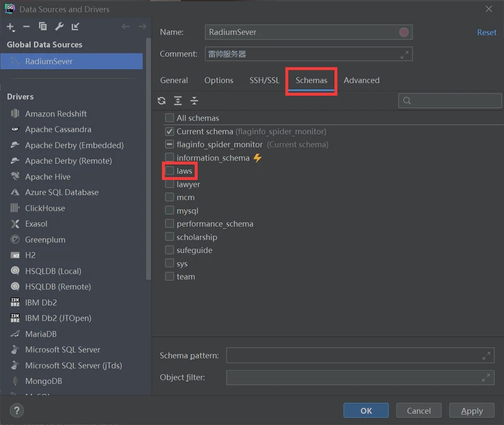Open the Schemas tab
Image resolution: width=504 pixels, height=425 pixels.
tap(311, 81)
